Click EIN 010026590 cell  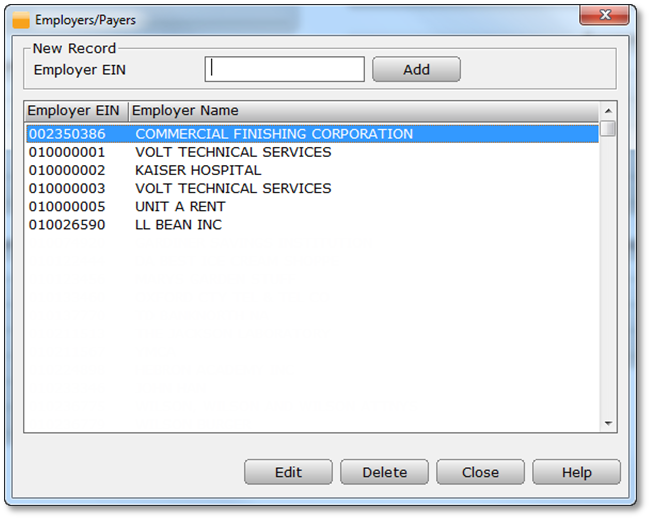65,225
